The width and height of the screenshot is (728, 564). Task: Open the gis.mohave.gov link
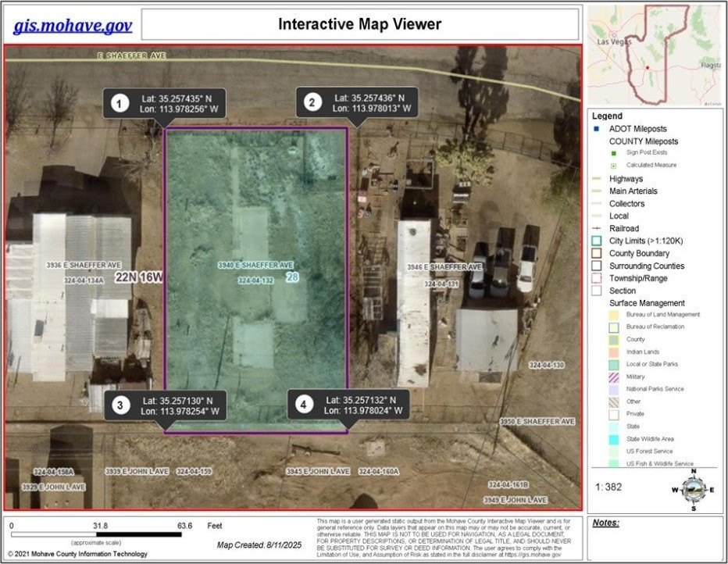pyautogui.click(x=73, y=26)
